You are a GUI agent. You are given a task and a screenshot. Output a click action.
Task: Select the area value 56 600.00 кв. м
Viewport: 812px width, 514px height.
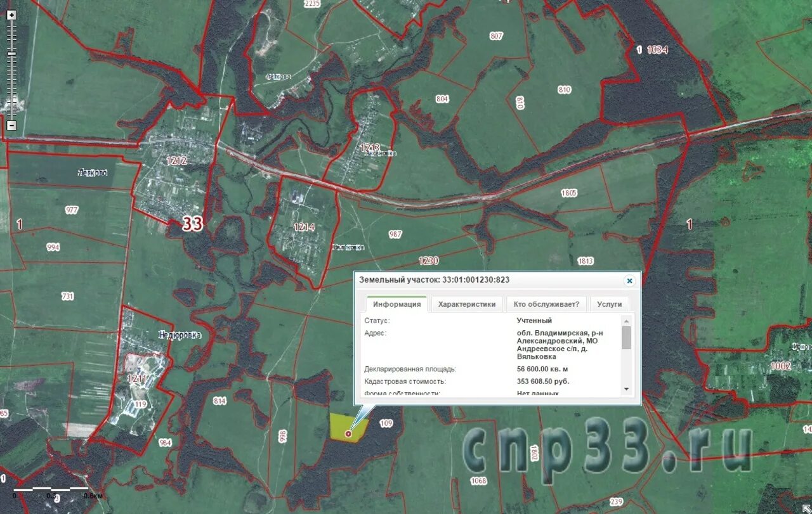pyautogui.click(x=542, y=369)
